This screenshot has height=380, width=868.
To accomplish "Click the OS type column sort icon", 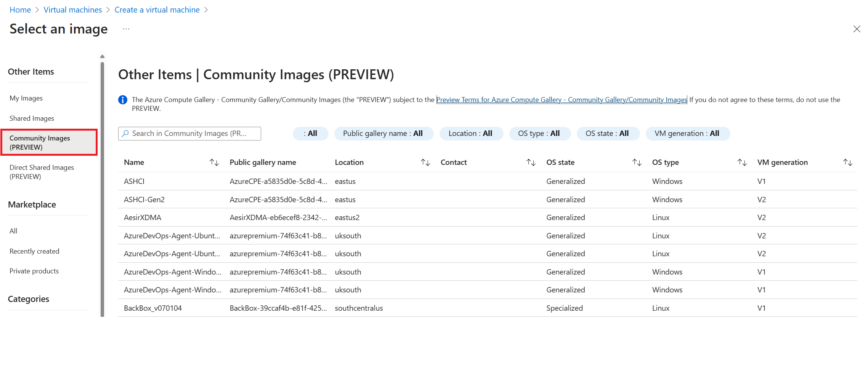I will click(x=742, y=162).
